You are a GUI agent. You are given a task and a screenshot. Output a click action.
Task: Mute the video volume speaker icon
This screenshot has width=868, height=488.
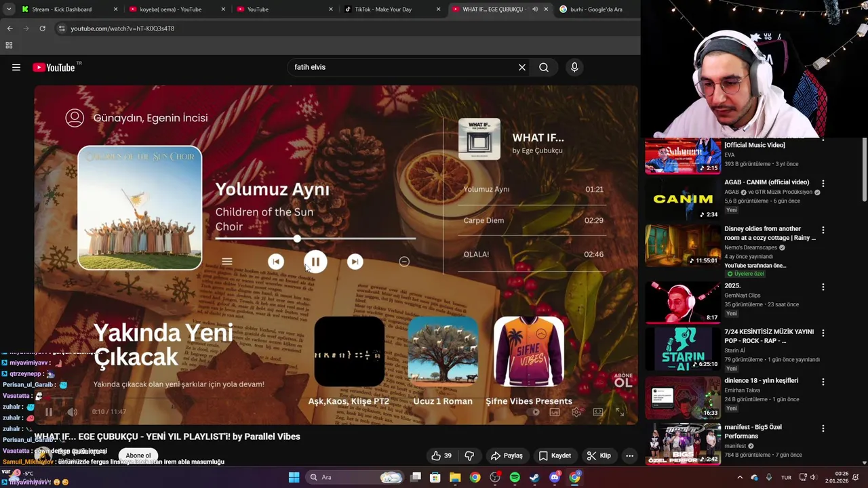[x=72, y=411]
